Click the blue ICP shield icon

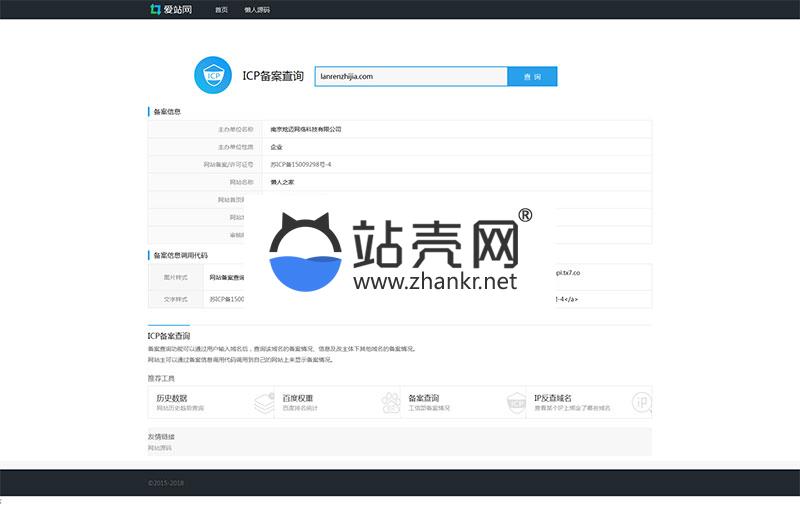pyautogui.click(x=213, y=75)
